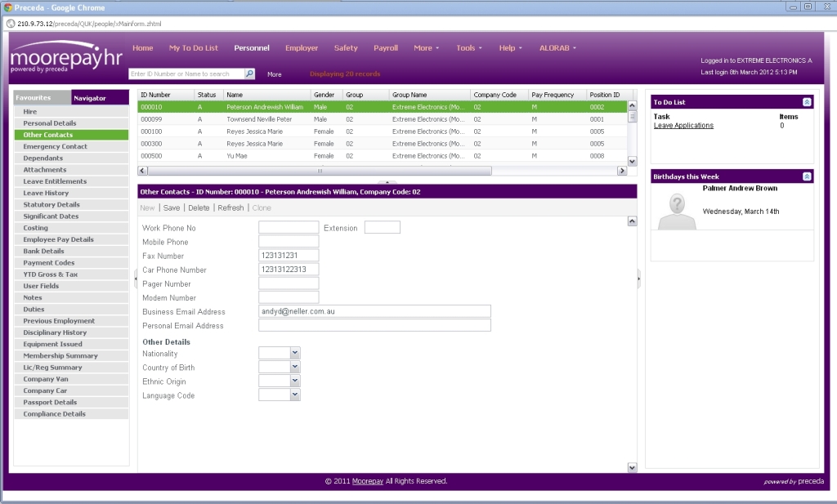The height and width of the screenshot is (504, 837).
Task: Open the Nationality dropdown
Action: [x=294, y=353]
